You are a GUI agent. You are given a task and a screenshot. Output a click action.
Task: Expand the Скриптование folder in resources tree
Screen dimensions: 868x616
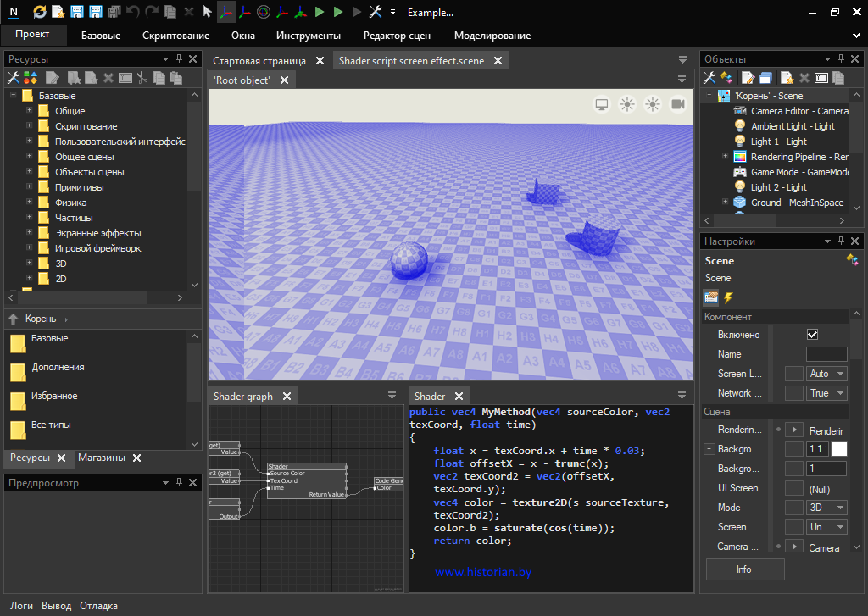point(30,126)
